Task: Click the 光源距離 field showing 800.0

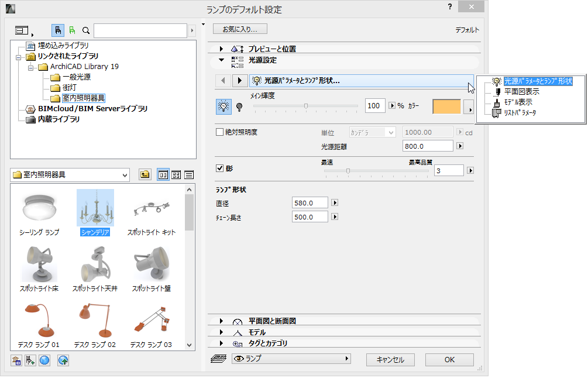Action: 428,146
